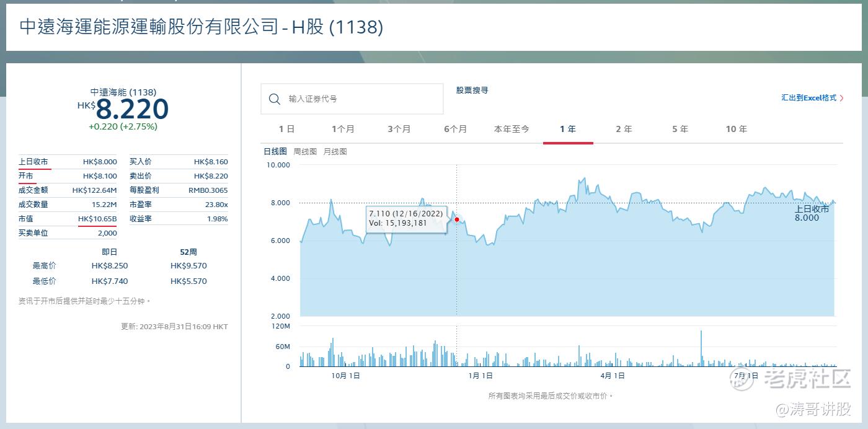Select the 10年 time range tab
The height and width of the screenshot is (429, 868).
click(x=737, y=129)
